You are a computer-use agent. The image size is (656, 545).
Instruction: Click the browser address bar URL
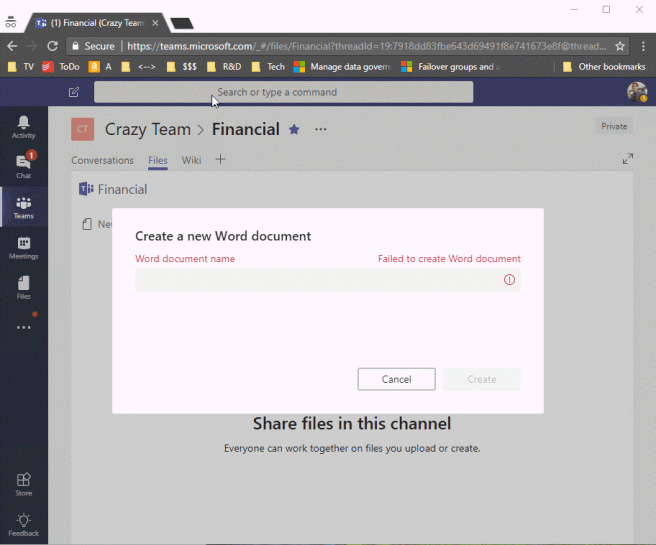coord(366,46)
